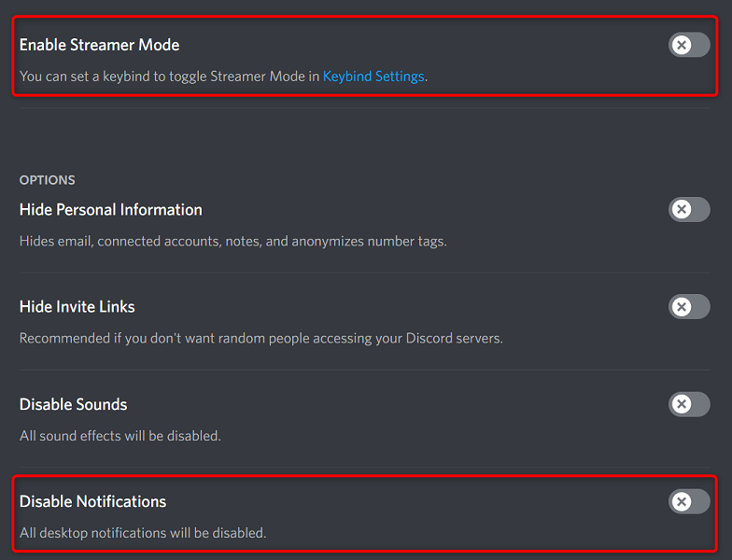
Task: Toggle Hide Personal Information on
Action: click(x=689, y=209)
